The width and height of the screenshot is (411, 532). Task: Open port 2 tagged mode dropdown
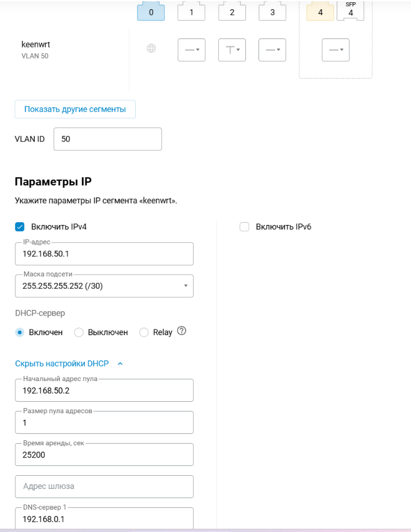coord(232,50)
